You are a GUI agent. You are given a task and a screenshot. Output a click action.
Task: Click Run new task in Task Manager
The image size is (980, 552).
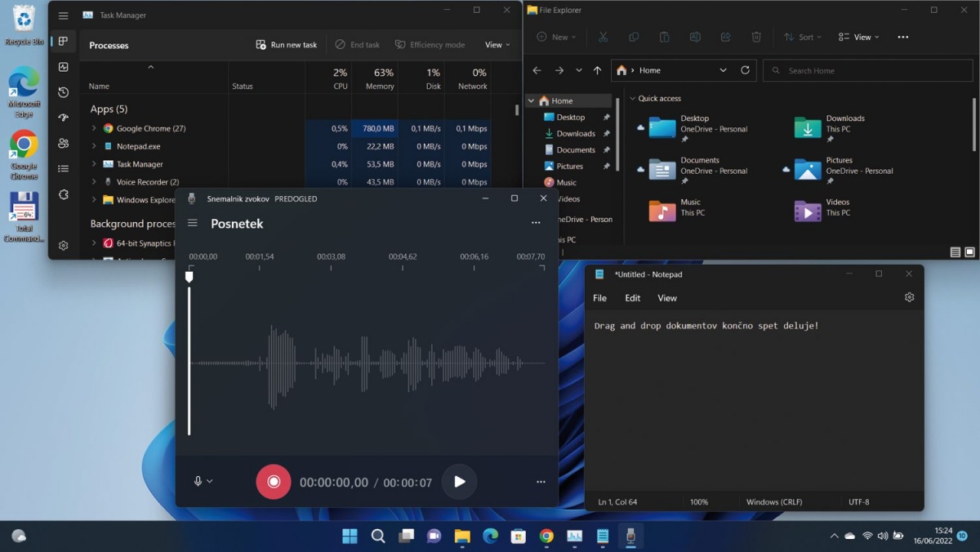click(287, 45)
